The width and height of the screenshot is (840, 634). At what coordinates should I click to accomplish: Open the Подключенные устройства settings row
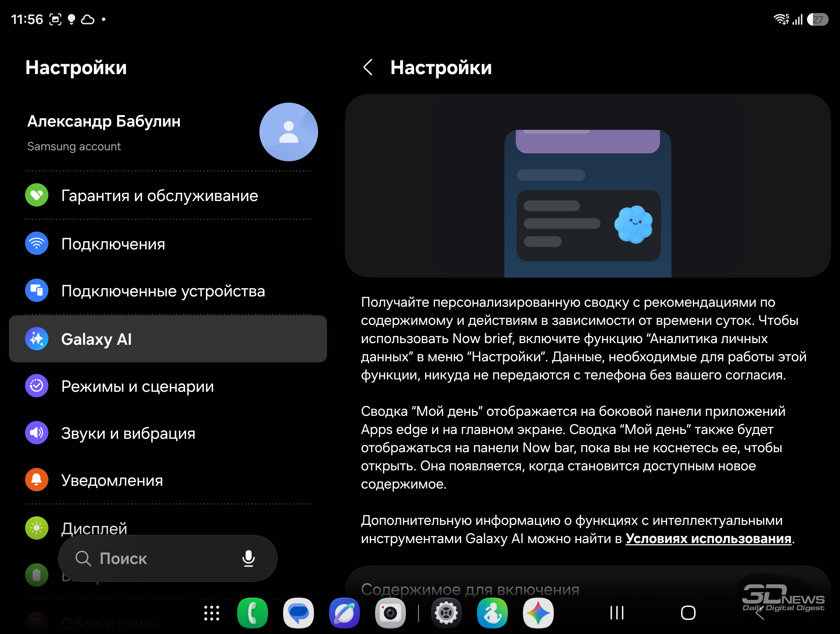168,291
